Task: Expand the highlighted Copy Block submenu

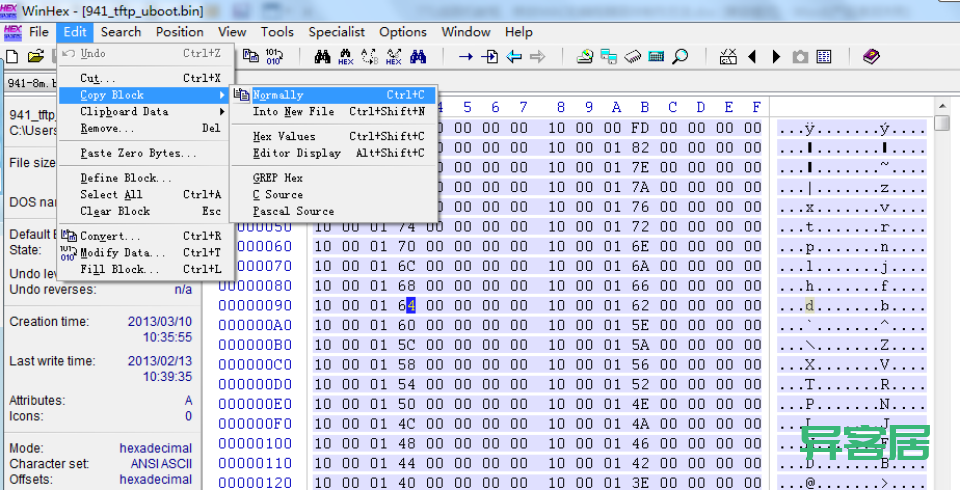Action: 146,95
